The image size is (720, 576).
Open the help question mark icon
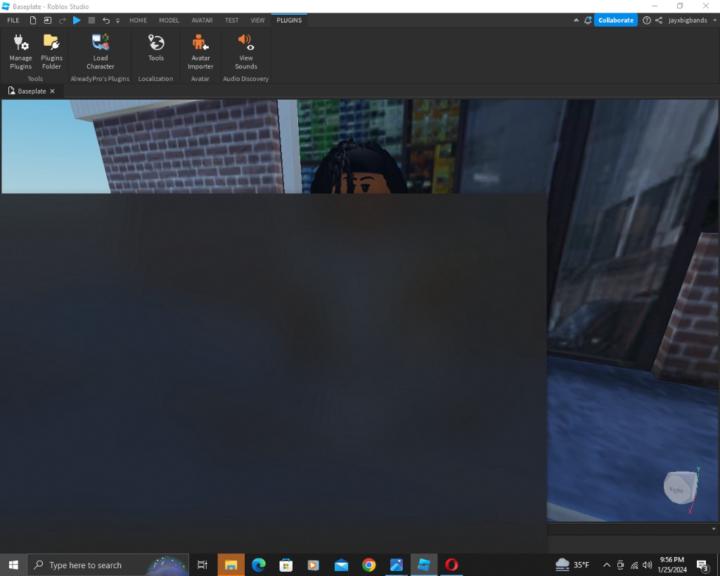[x=647, y=20]
